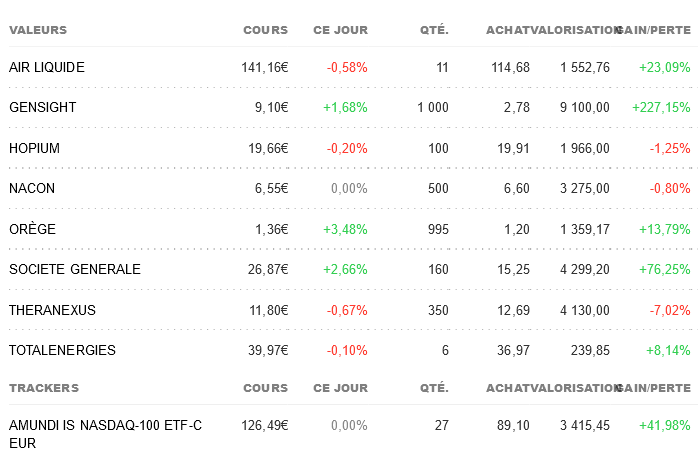
Task: Click the Amundi tracker's 126,49€ price
Action: pyautogui.click(x=265, y=425)
